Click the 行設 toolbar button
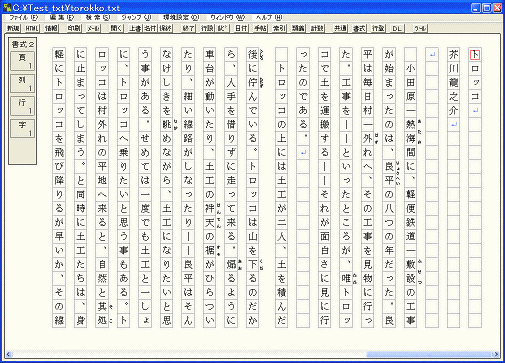This screenshot has height=363, width=505. [x=207, y=28]
